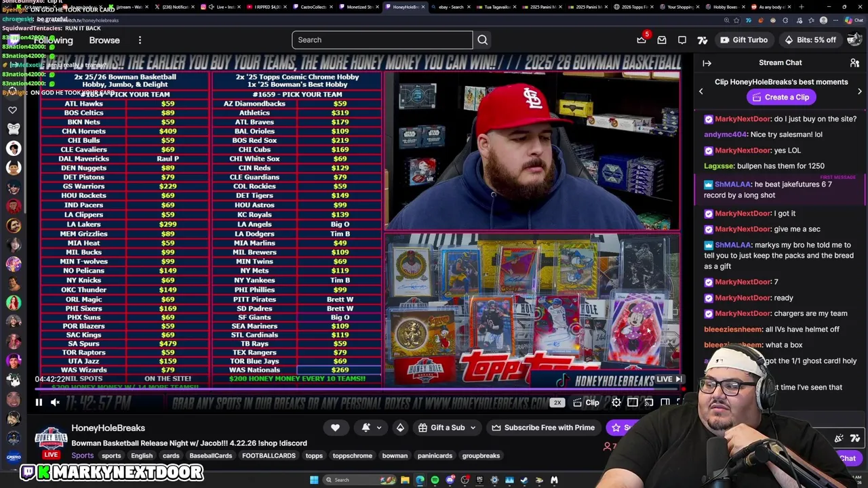Click HoneyHoleBreaks channel avatar
Screen dimensions: 868x488
pyautogui.click(x=51, y=439)
